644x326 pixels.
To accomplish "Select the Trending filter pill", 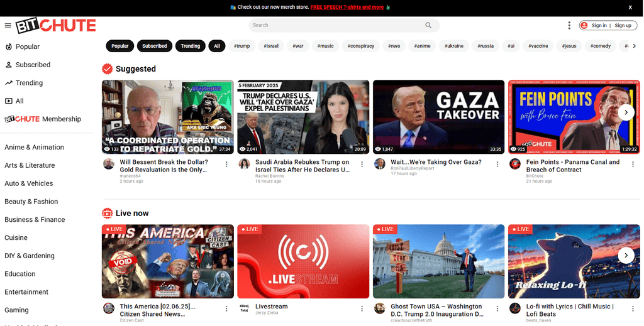I will tap(191, 46).
